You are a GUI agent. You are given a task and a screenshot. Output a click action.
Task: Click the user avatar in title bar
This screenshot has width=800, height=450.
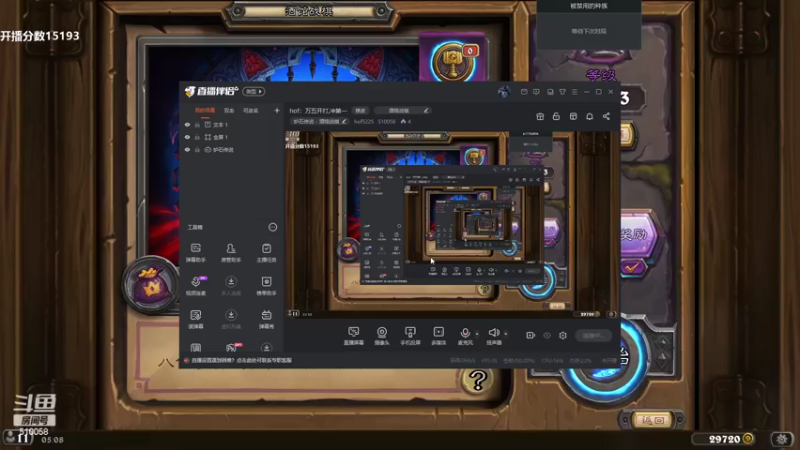click(x=504, y=91)
